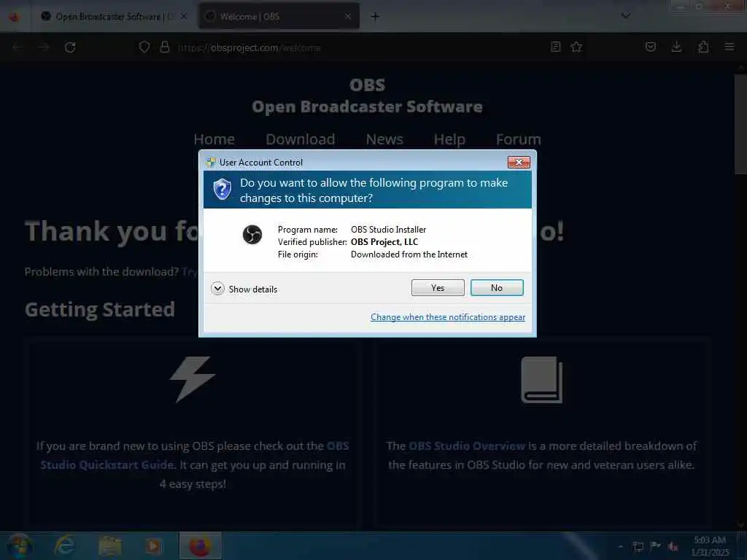The image size is (747, 560).
Task: Open the Firefox extensions icon
Action: 703,47
